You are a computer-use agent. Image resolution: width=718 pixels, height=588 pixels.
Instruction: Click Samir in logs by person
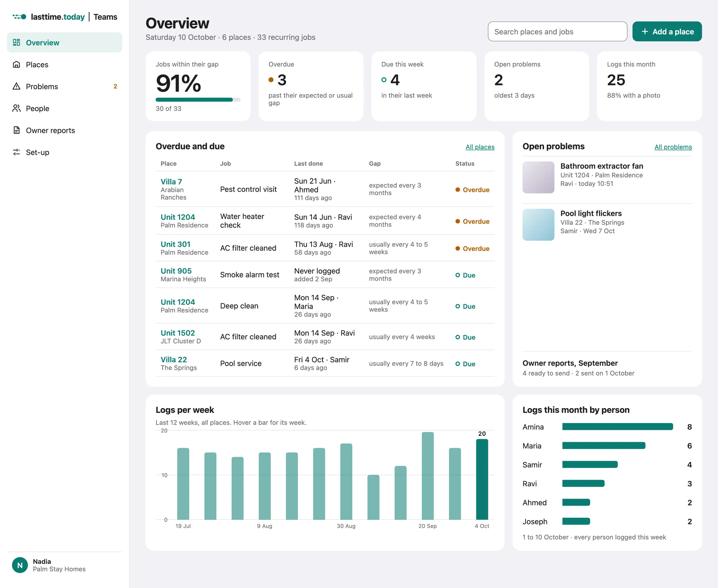532,465
